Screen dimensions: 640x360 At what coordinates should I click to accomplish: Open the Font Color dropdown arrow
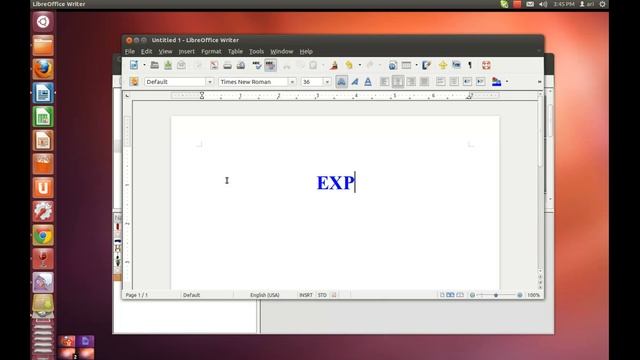pos(507,82)
